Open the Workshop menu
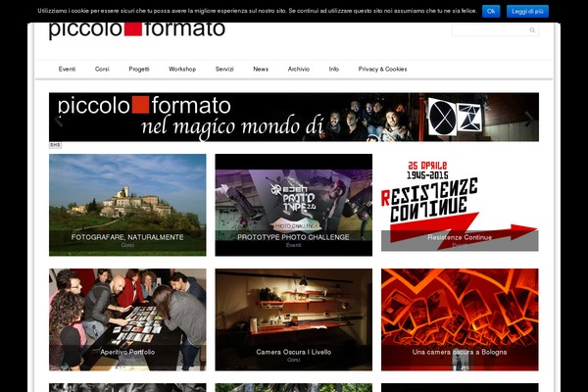The image size is (588, 392). [x=182, y=69]
